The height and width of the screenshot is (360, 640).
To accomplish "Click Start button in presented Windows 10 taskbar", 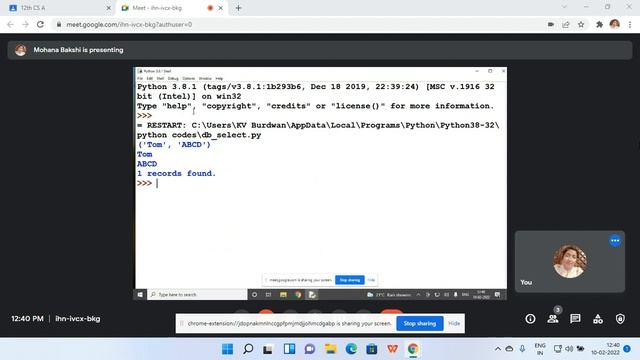I will (x=140, y=294).
